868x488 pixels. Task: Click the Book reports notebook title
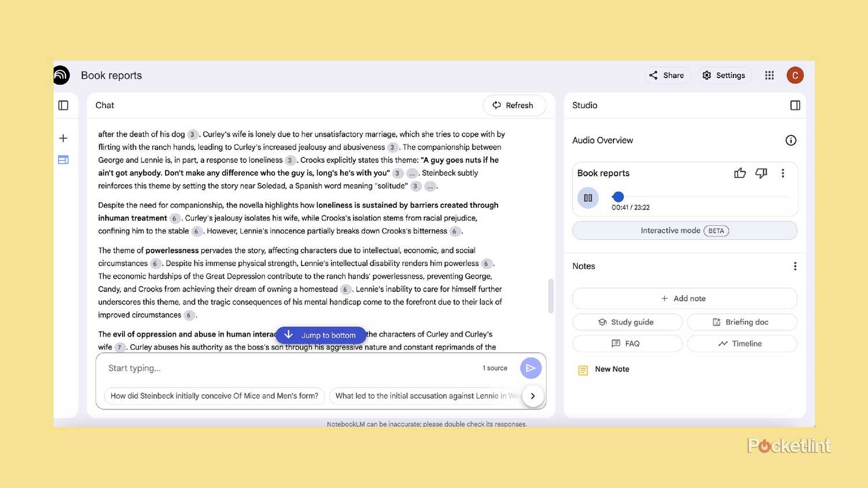(111, 75)
